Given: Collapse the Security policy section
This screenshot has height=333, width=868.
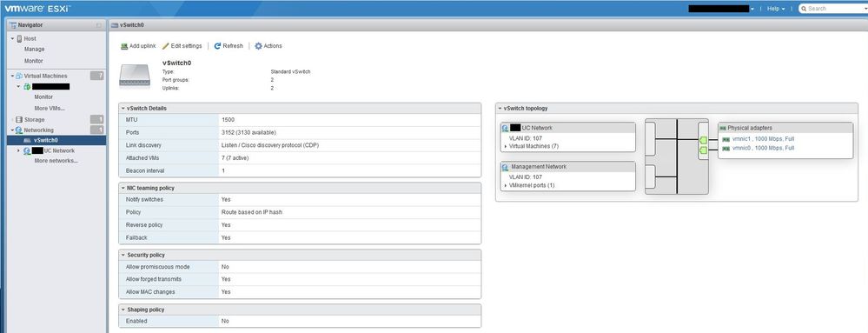Looking at the screenshot, I should 123,256.
